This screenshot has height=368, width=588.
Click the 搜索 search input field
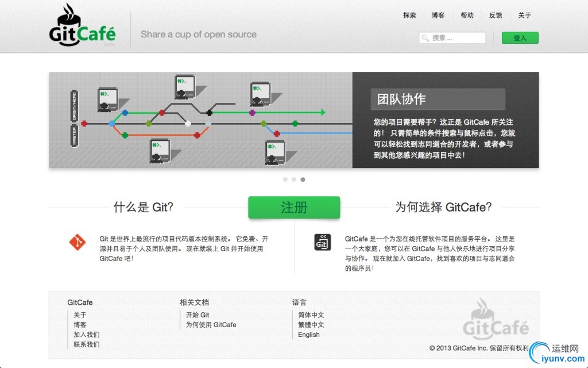(452, 38)
